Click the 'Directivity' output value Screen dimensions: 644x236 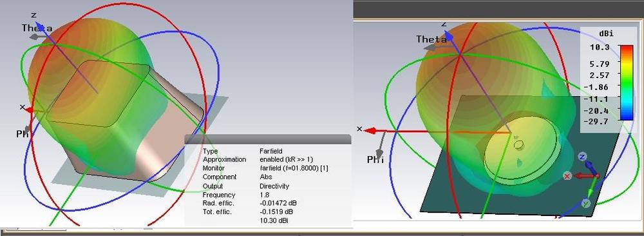[274, 186]
